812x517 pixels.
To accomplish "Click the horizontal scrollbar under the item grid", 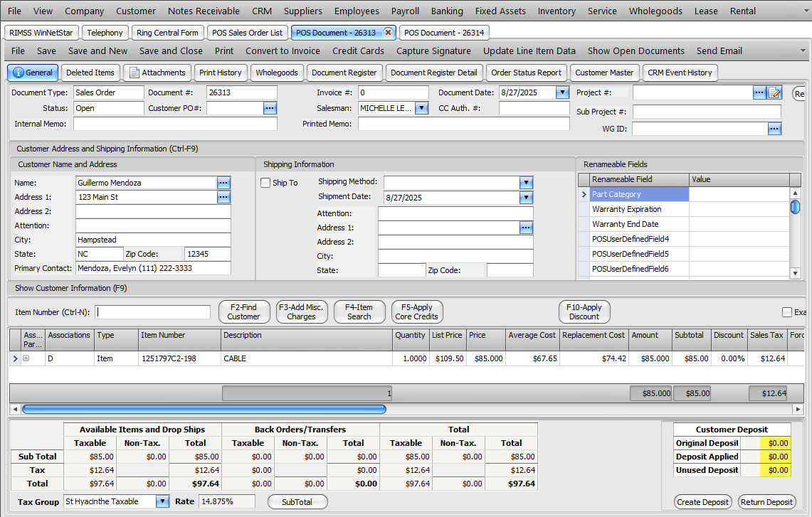I will coord(204,409).
